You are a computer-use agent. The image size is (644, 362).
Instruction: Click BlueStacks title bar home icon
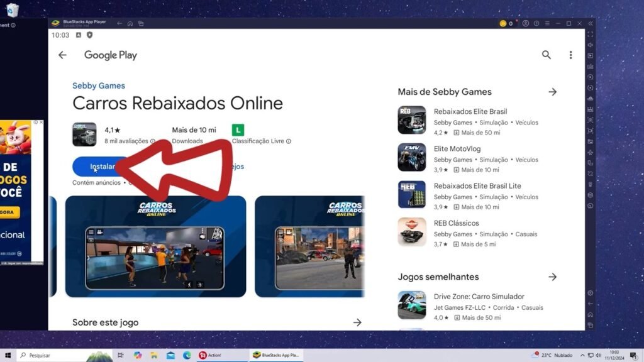pyautogui.click(x=130, y=23)
